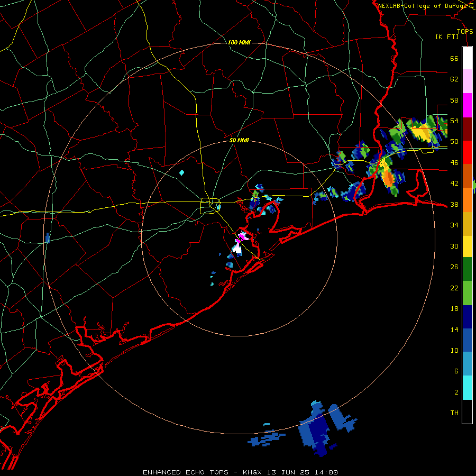Click the 50 NMI range ring label

point(239,140)
